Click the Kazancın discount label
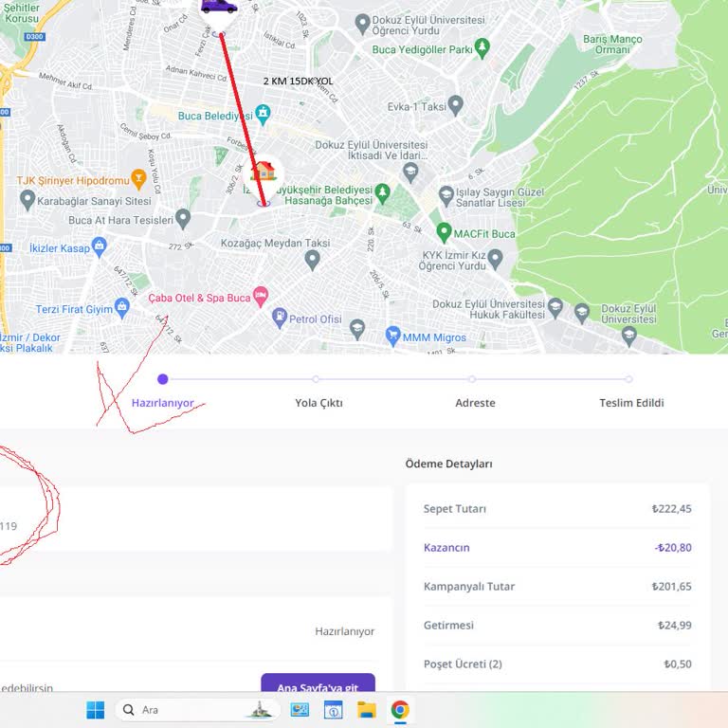Image resolution: width=728 pixels, height=728 pixels. coord(446,547)
